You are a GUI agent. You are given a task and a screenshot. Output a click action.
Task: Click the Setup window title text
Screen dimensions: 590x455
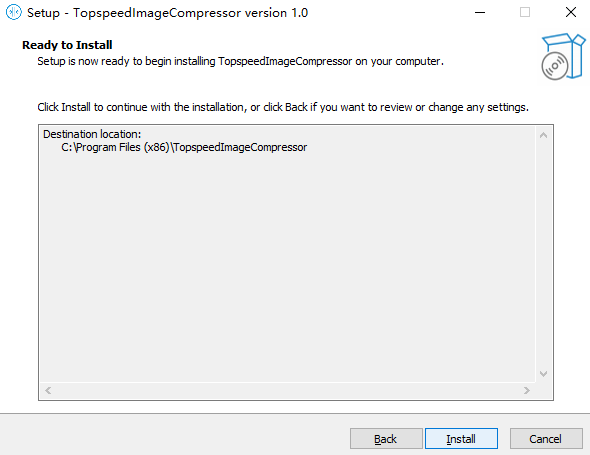point(167,13)
